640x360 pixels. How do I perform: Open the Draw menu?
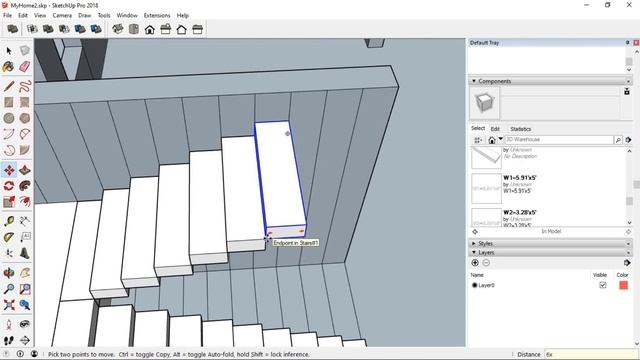[84, 16]
